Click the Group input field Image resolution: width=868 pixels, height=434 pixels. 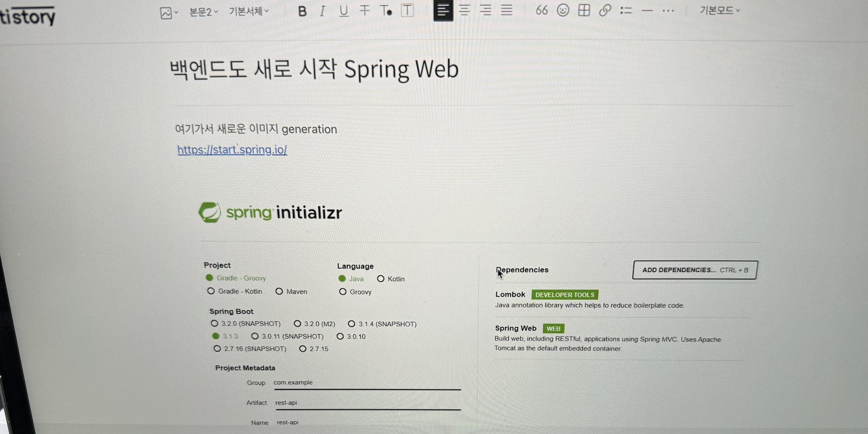coord(367,383)
